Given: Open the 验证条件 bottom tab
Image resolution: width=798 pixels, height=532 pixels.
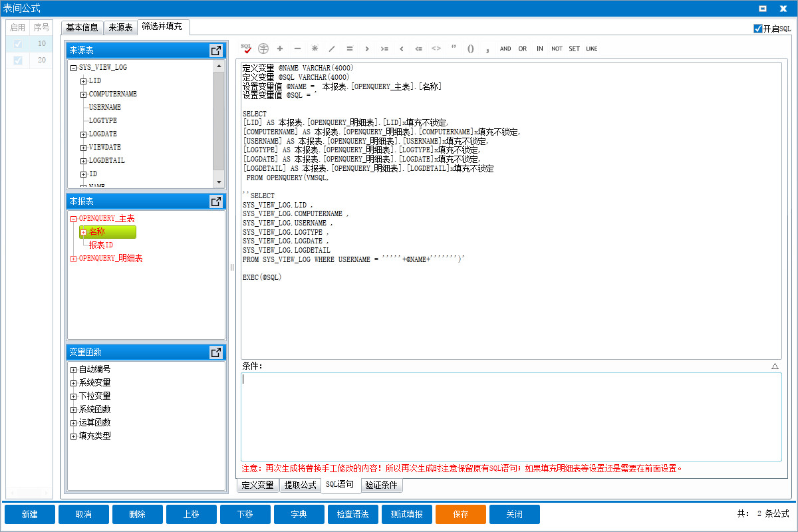Looking at the screenshot, I should click(382, 485).
